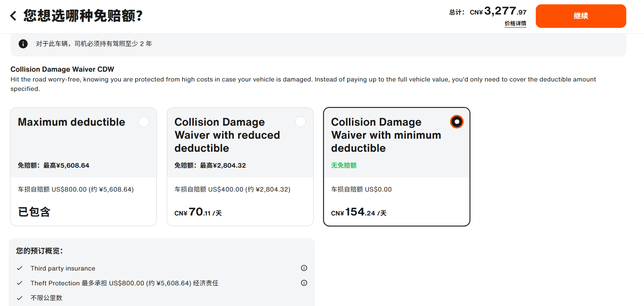Go back using the left arrow icon
This screenshot has width=644, height=306.
click(13, 16)
